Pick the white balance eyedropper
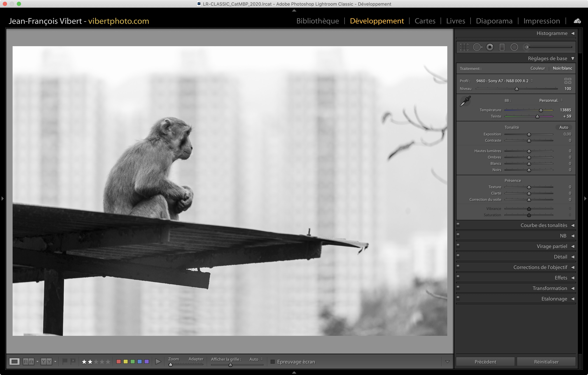The width and height of the screenshot is (588, 375). 465,101
